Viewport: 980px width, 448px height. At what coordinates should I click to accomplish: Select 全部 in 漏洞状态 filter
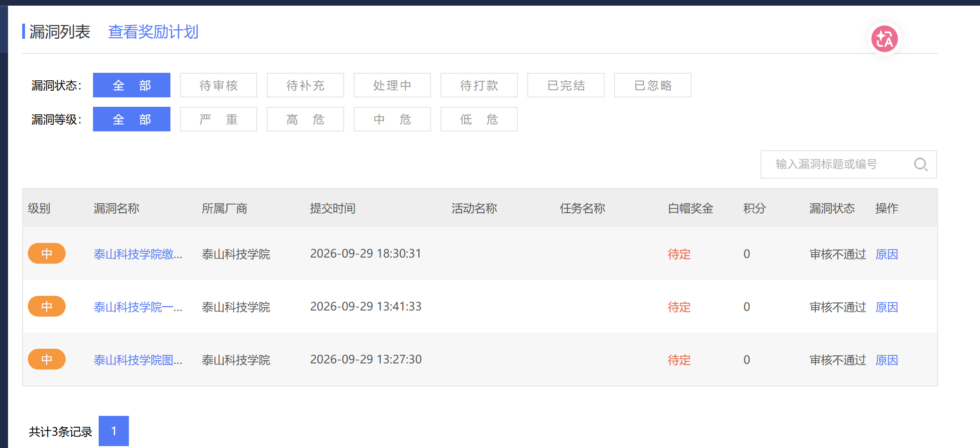132,85
